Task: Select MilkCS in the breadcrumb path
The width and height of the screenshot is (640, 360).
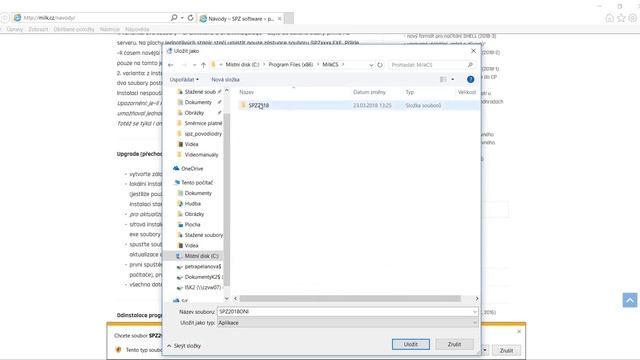Action: tap(330, 65)
